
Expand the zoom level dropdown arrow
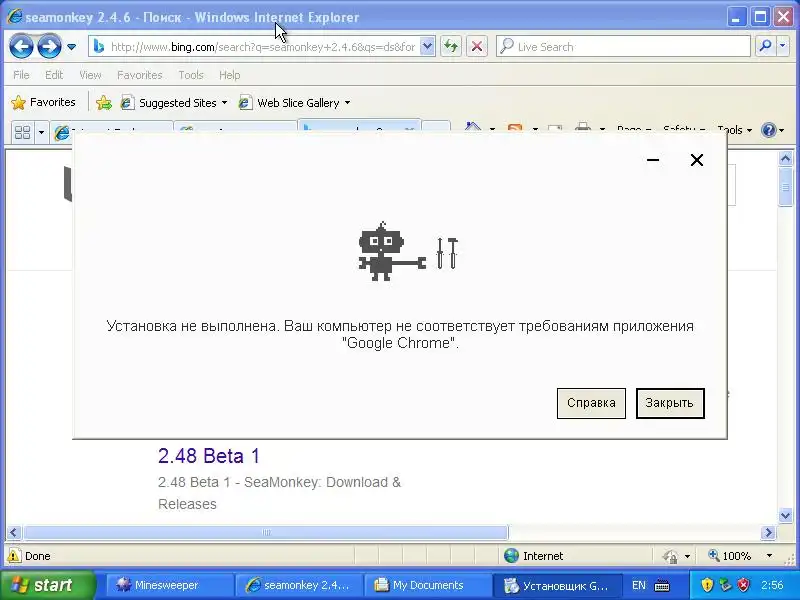click(x=769, y=556)
